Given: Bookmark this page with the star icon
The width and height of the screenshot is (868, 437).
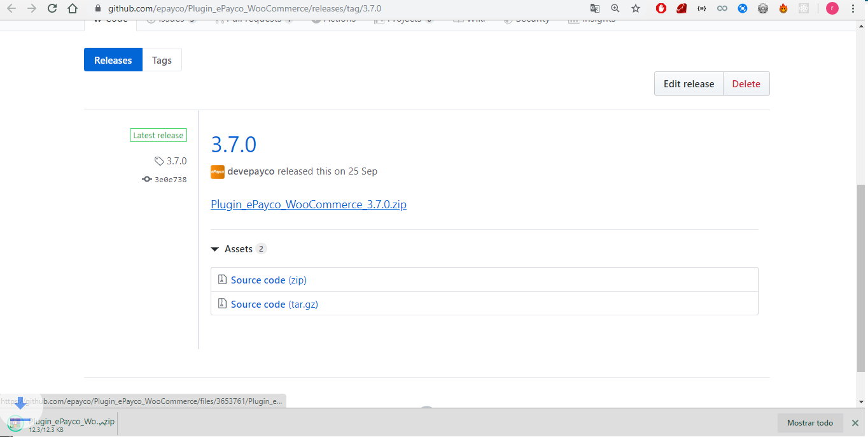Looking at the screenshot, I should coord(636,8).
